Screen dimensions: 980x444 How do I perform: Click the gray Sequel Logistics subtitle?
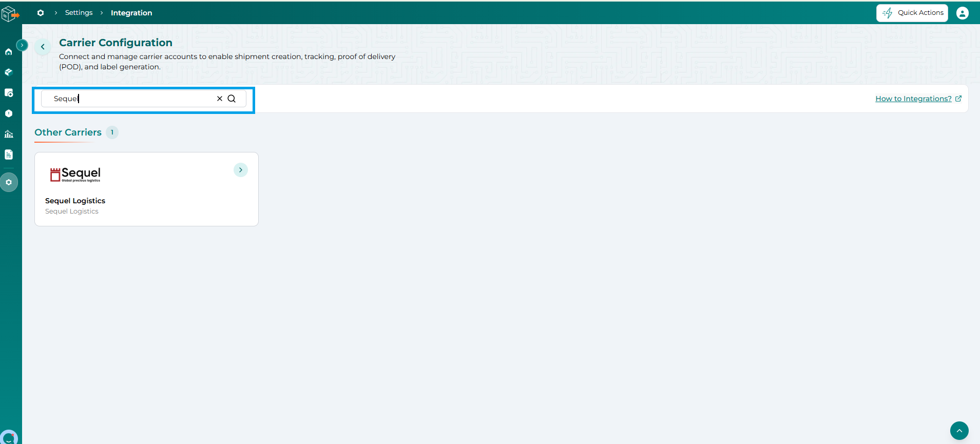pos(72,211)
